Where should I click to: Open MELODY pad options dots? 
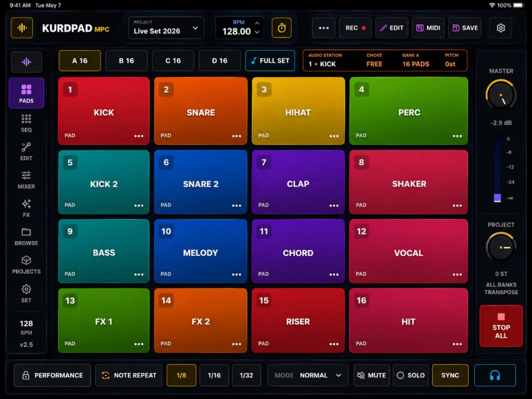click(237, 274)
